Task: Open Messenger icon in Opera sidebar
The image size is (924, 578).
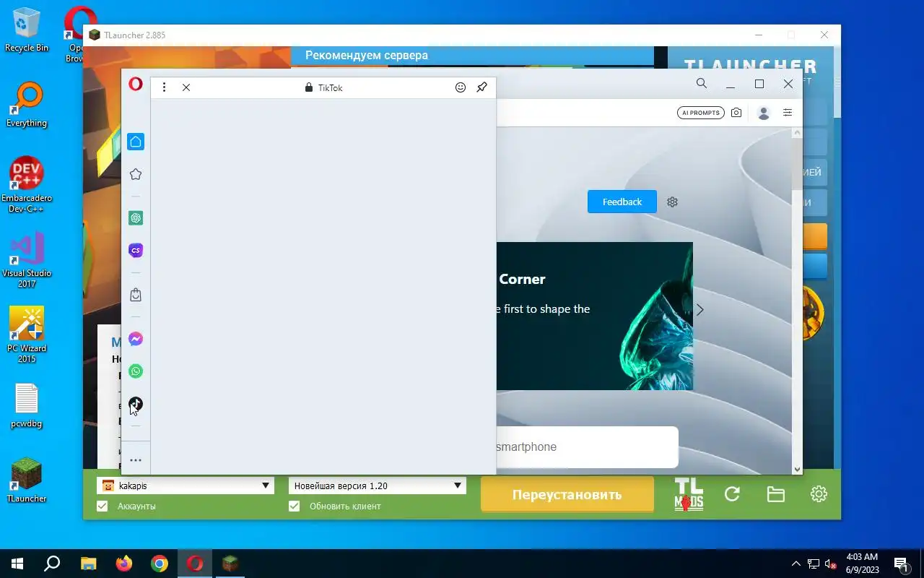Action: [x=136, y=339]
